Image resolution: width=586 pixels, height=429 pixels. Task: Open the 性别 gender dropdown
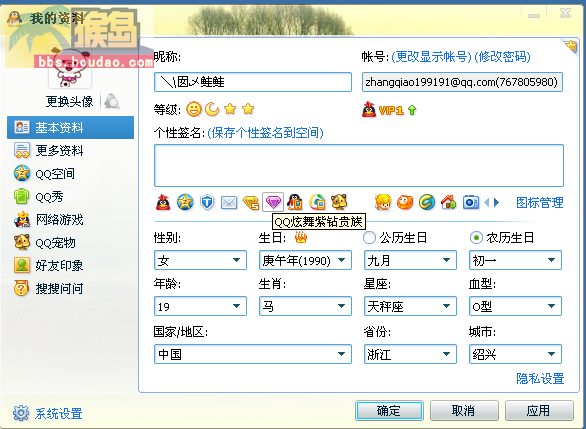point(200,260)
